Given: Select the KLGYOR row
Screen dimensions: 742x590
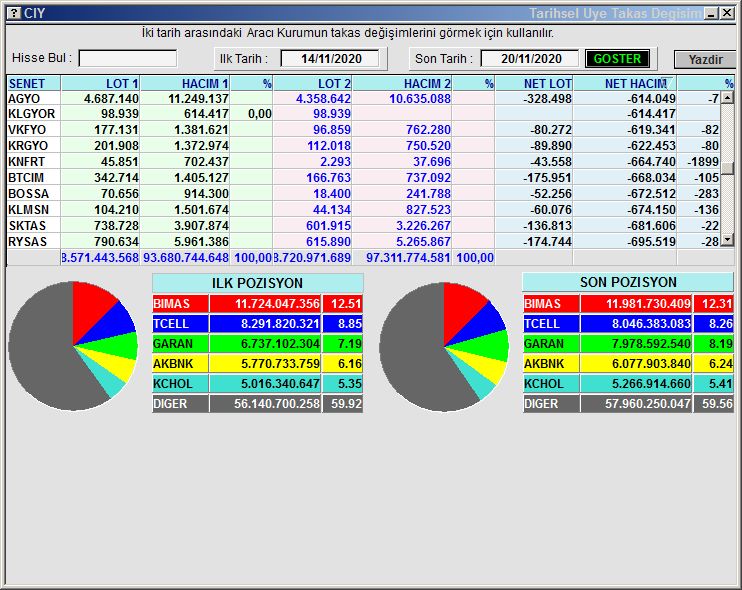Looking at the screenshot, I should (x=363, y=114).
